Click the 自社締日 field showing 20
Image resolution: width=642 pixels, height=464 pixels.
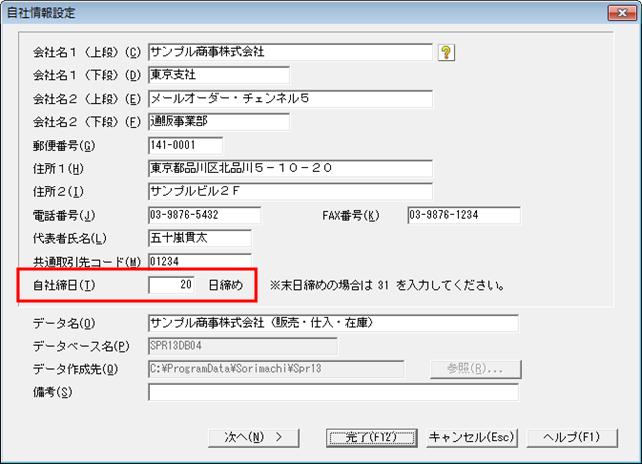point(171,285)
